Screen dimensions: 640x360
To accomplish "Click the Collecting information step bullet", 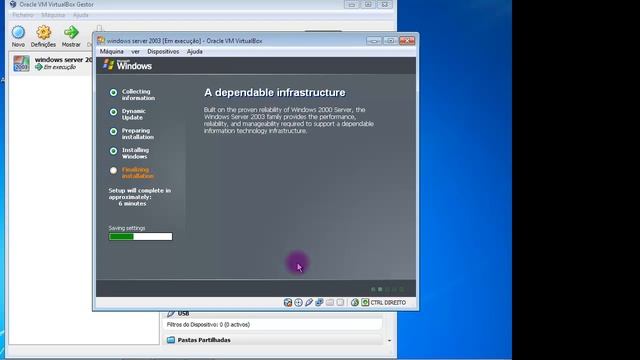I will 113,93.
